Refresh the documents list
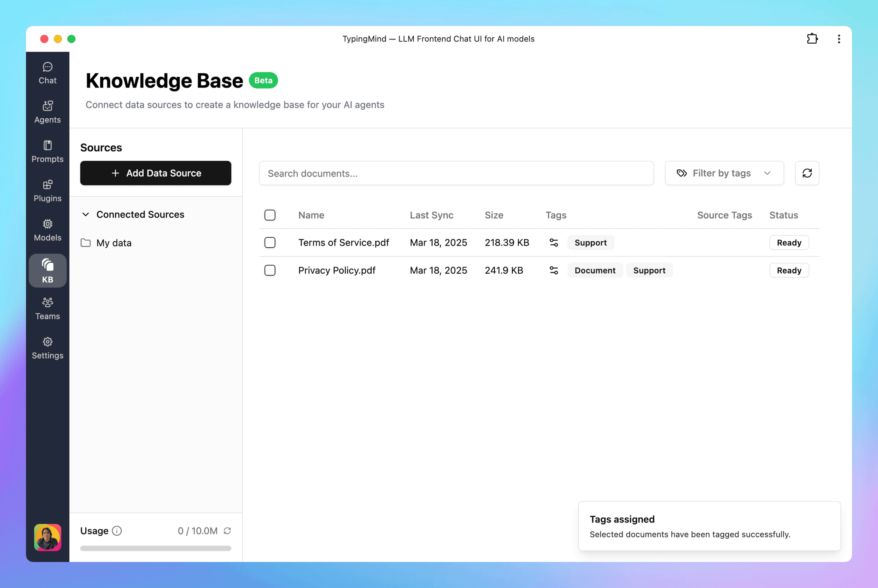This screenshot has width=878, height=588. (x=807, y=173)
